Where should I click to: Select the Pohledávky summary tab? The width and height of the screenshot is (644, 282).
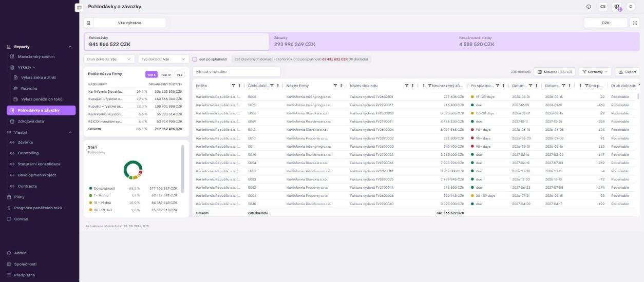pyautogui.click(x=177, y=42)
